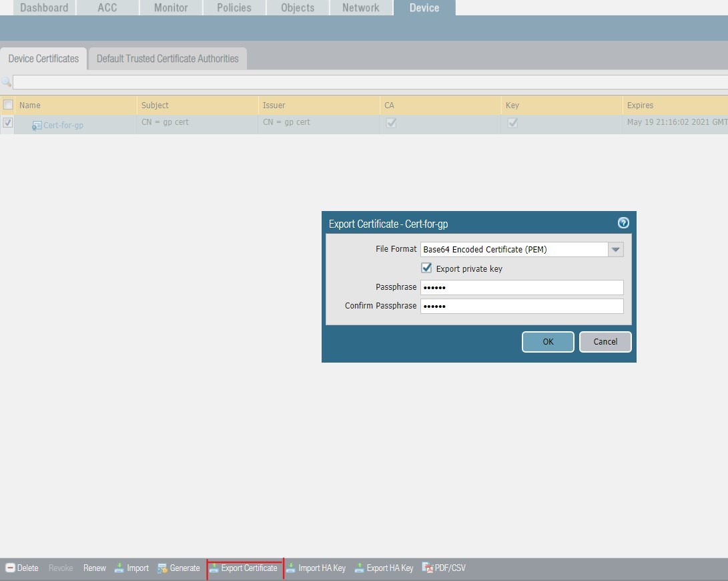Open the Import certificate icon

point(118,568)
